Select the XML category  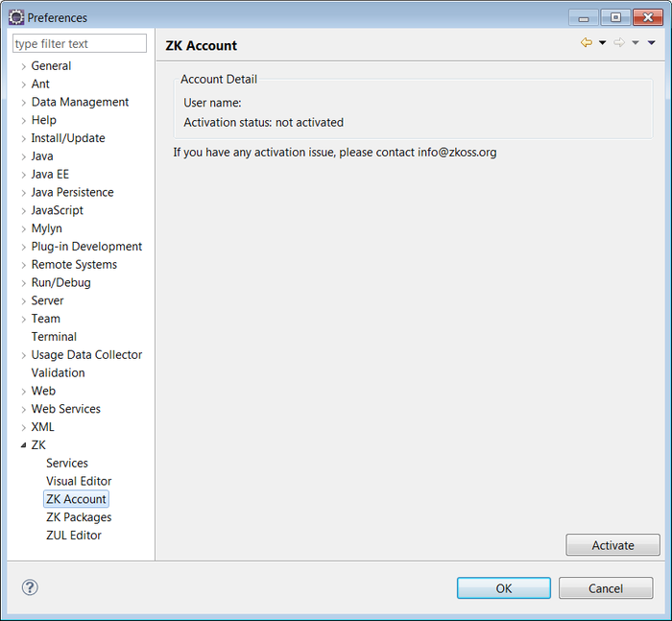click(x=42, y=427)
